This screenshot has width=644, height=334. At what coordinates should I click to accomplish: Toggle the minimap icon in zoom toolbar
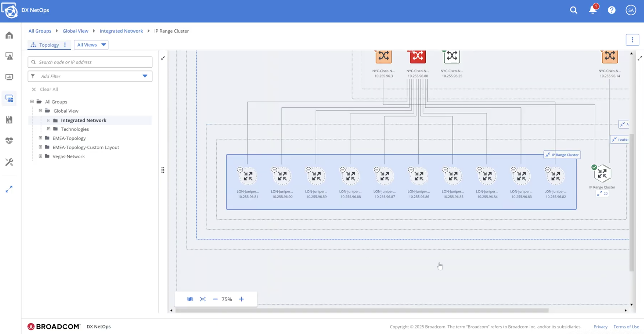[190, 299]
